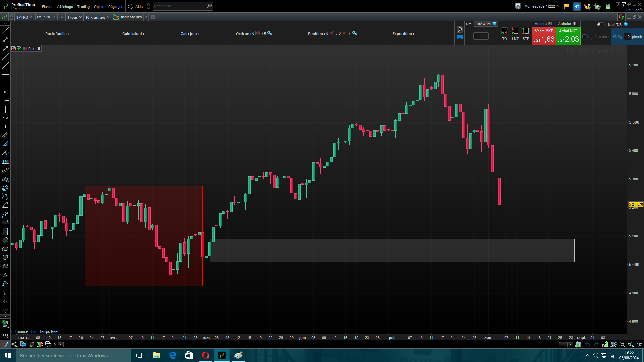The width and height of the screenshot is (644, 362).
Task: Open the 1 jour timeframe dropdown
Action: coord(74,17)
